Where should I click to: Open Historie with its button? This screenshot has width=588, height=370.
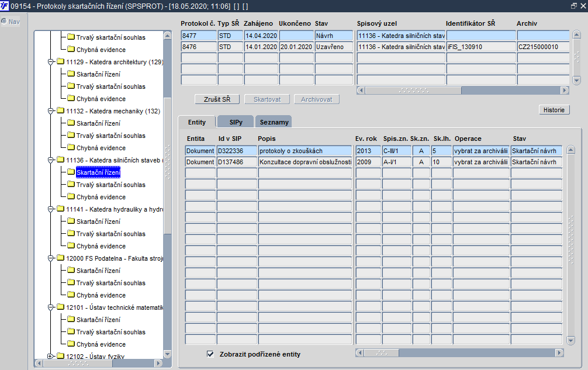(x=554, y=110)
